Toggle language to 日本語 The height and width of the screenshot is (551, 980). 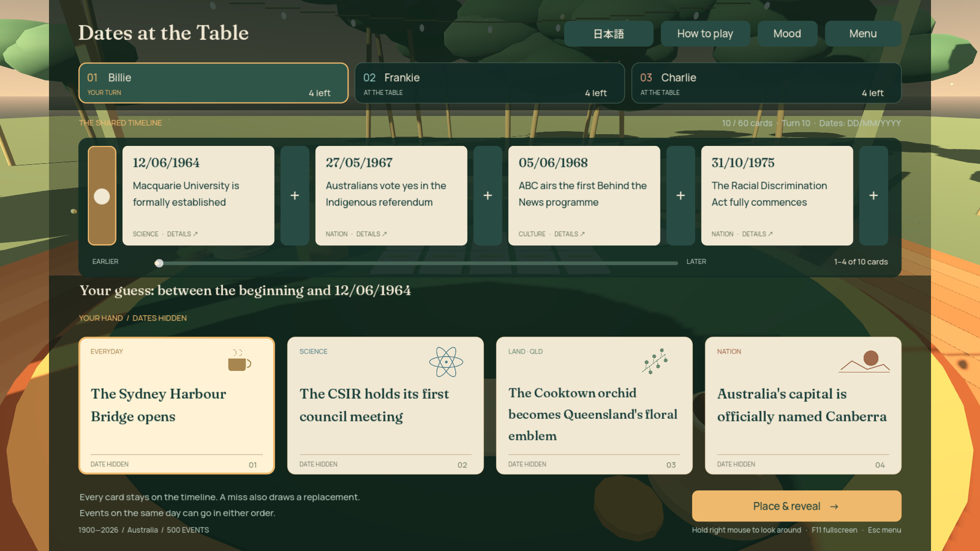(x=608, y=34)
